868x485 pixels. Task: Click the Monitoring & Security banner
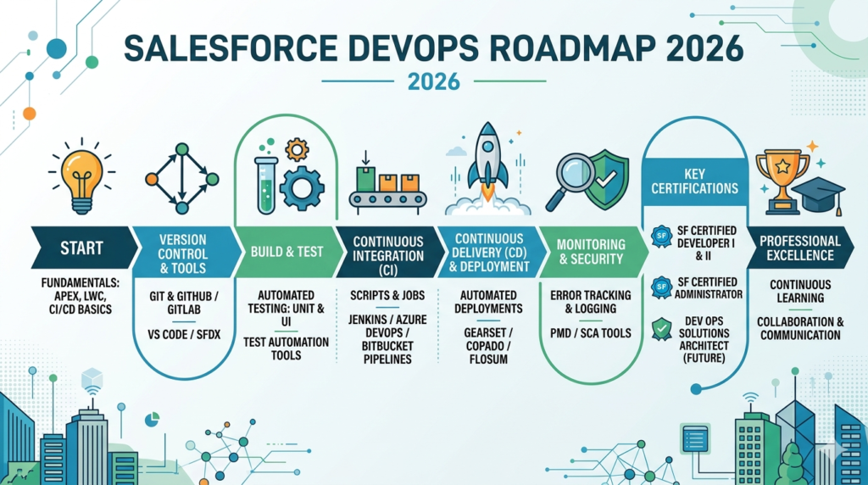click(590, 251)
